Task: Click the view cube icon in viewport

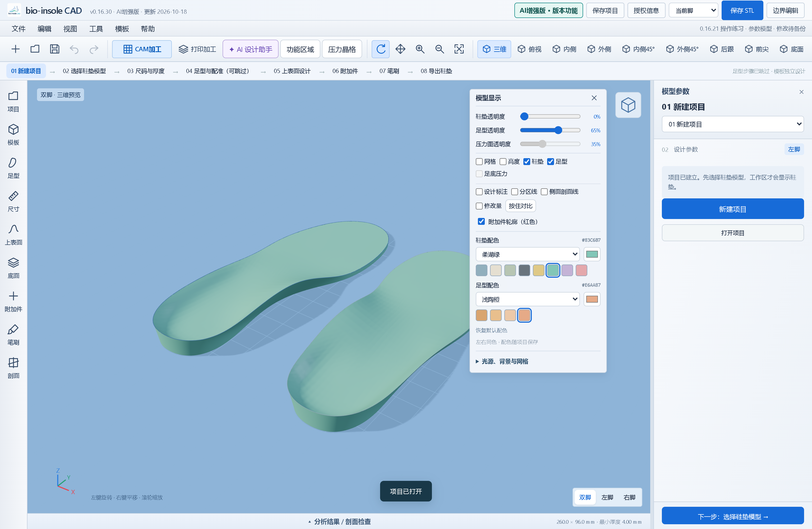Action: pyautogui.click(x=628, y=105)
